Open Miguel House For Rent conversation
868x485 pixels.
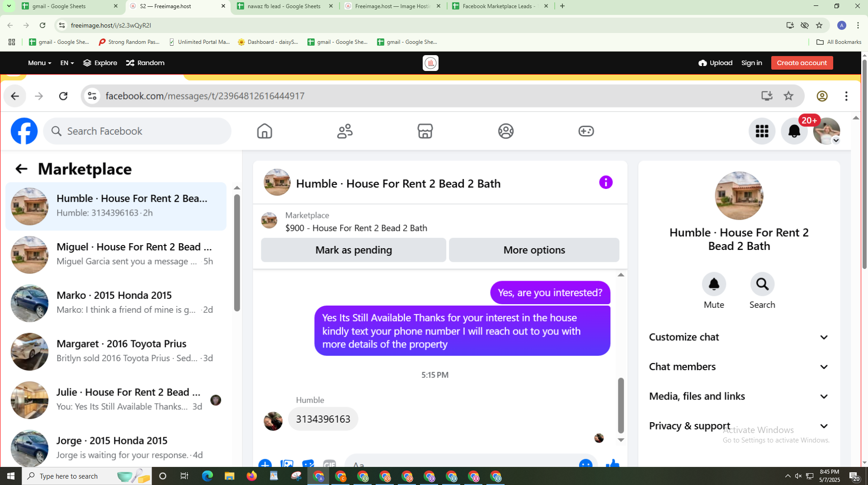116,254
